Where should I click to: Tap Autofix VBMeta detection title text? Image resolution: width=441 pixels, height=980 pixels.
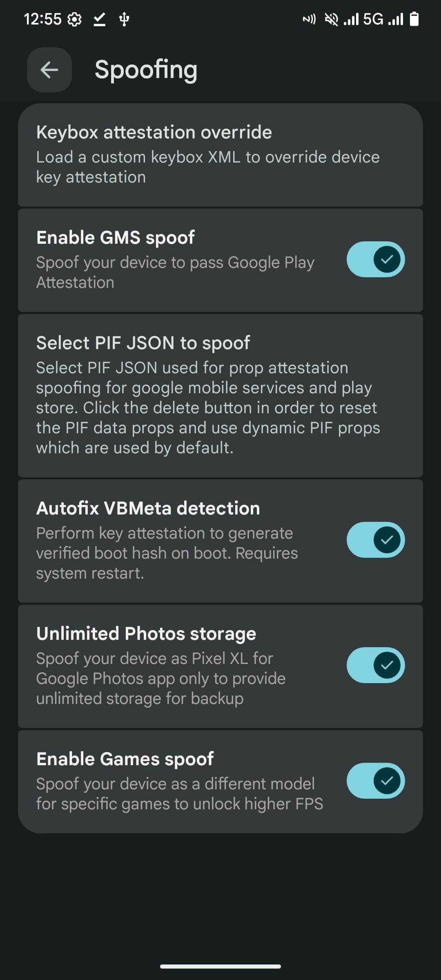(148, 508)
